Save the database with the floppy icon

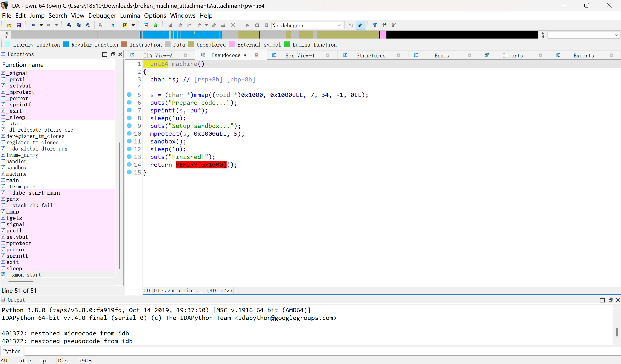[x=19, y=25]
